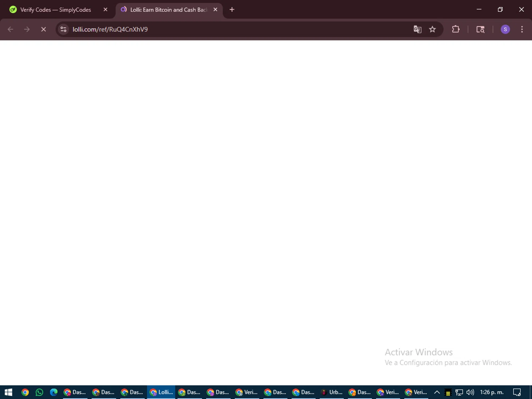This screenshot has width=532, height=399.
Task: Switch to the Lolli... taskbar window
Action: point(161,392)
